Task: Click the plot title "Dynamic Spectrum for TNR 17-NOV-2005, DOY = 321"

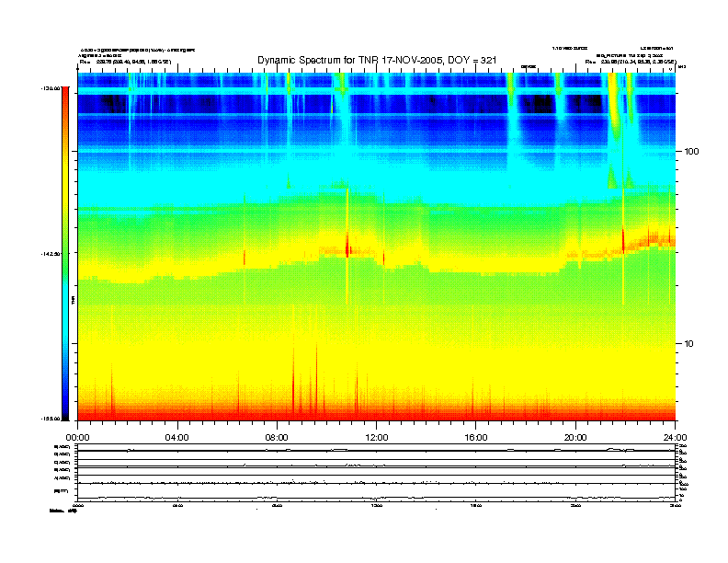Action: pos(377,60)
